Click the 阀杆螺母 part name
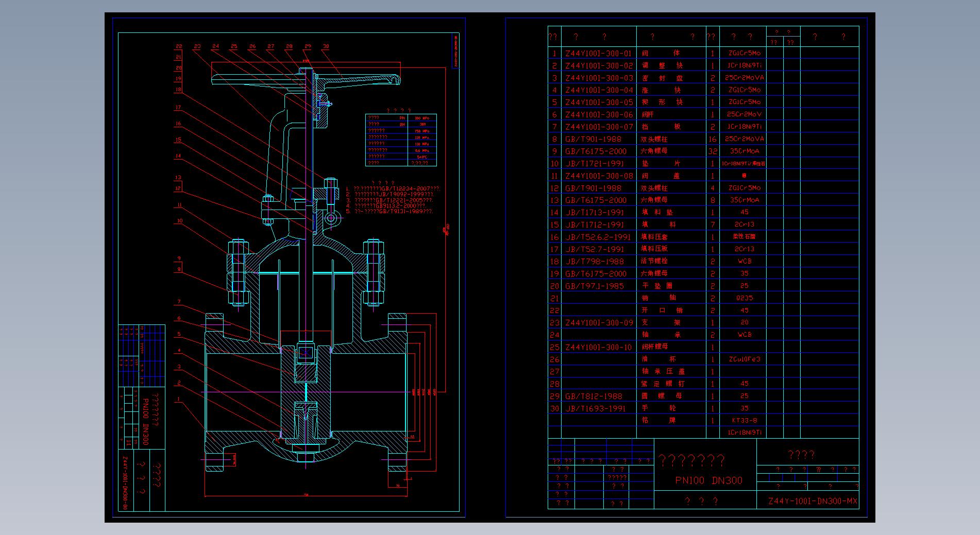Viewport: 980px width, 535px height. [654, 347]
